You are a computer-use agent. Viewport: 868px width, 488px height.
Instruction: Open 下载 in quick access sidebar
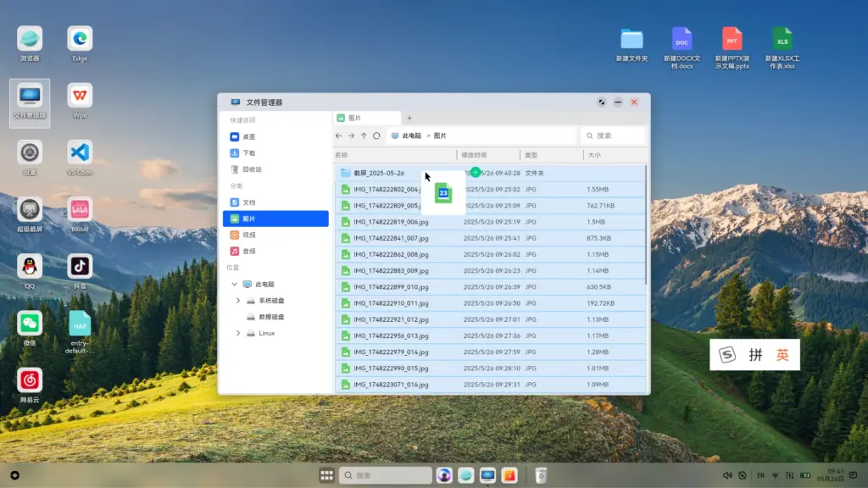point(248,153)
